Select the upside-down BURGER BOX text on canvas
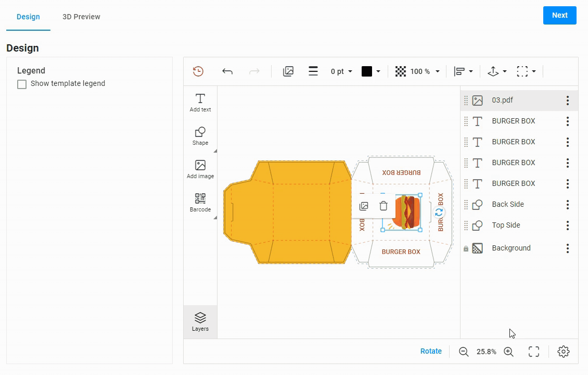The image size is (588, 375). (x=401, y=173)
